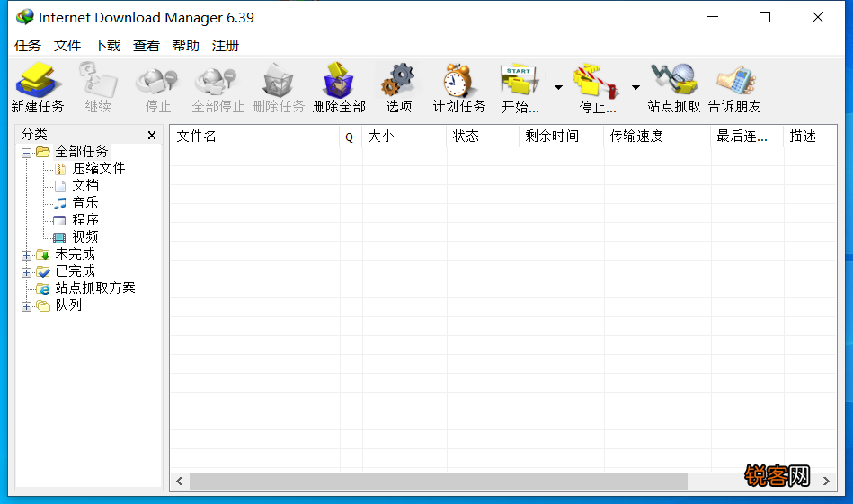Select the 视频 category

point(85,236)
